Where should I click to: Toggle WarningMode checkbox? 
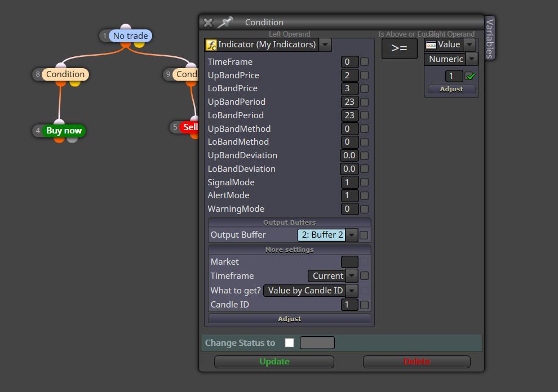(x=365, y=209)
